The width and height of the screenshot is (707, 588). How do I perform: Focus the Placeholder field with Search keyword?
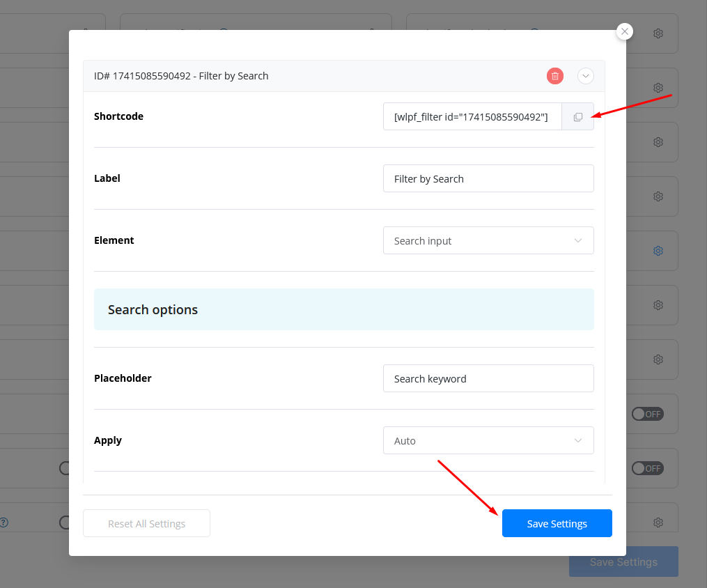tap(488, 379)
